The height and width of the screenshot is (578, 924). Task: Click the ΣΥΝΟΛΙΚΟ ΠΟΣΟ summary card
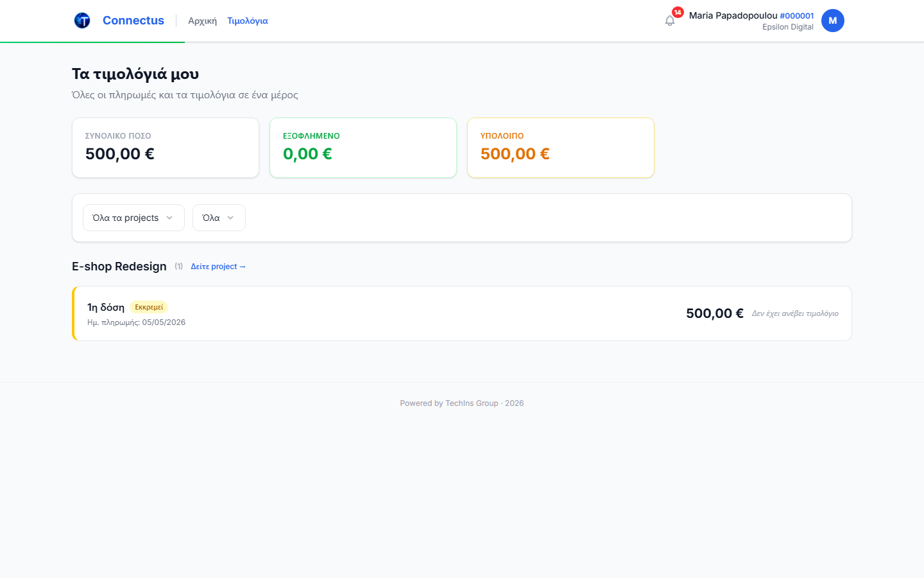(x=166, y=148)
